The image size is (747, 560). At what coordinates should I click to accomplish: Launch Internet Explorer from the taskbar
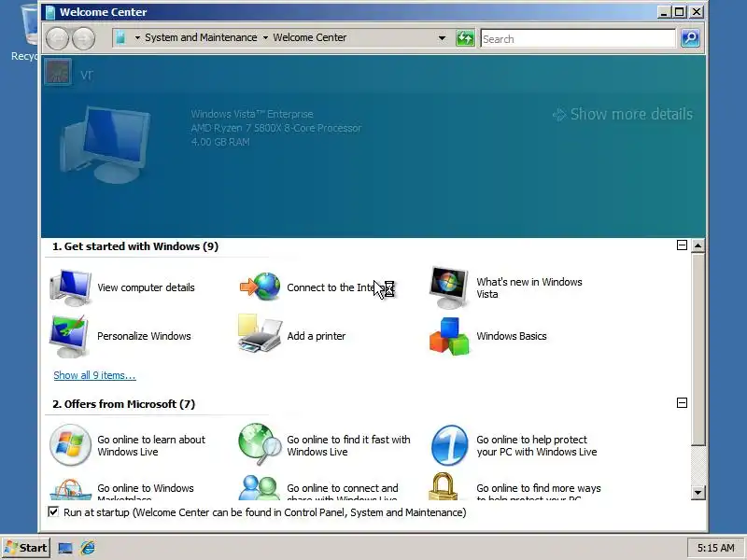click(88, 548)
